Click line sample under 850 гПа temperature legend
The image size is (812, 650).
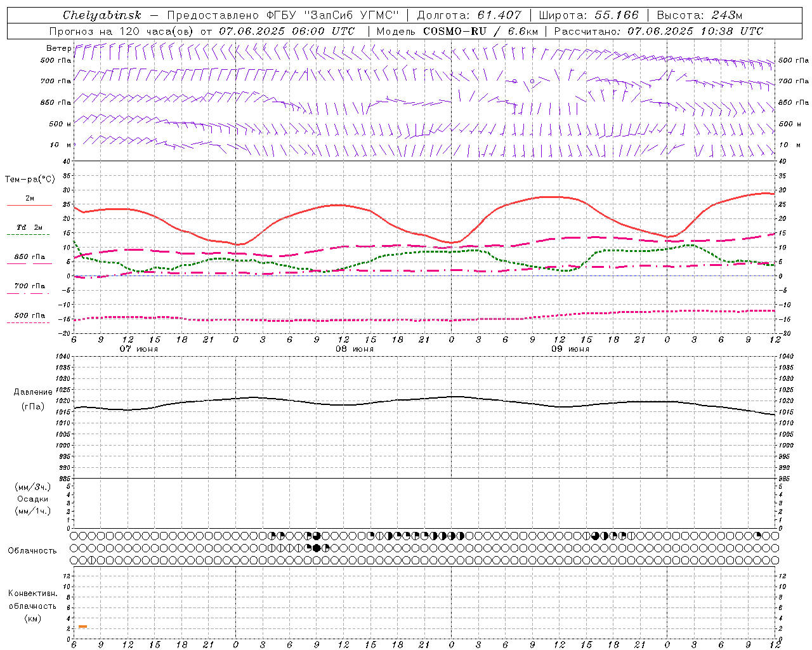tap(29, 263)
